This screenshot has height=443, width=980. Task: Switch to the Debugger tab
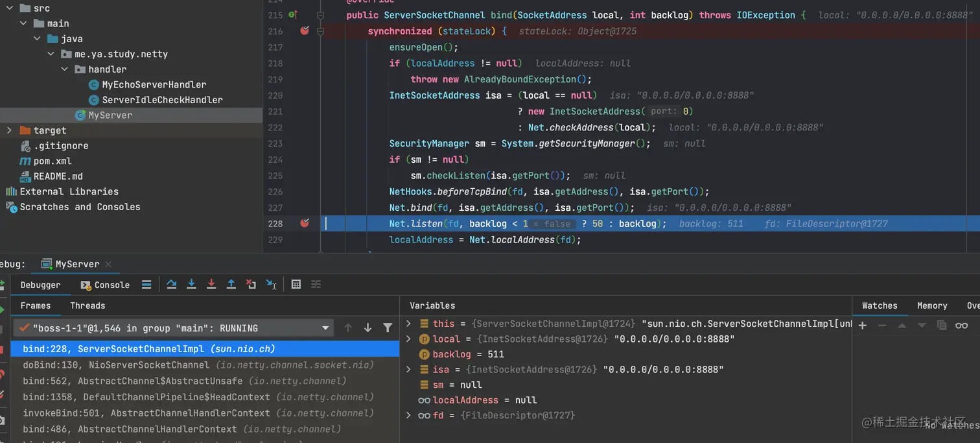tap(40, 285)
